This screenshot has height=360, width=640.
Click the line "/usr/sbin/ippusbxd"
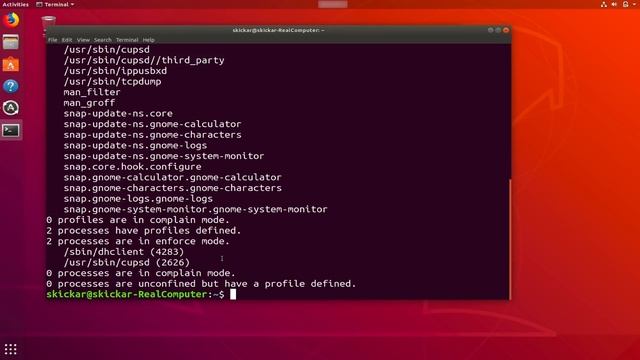[x=115, y=71]
